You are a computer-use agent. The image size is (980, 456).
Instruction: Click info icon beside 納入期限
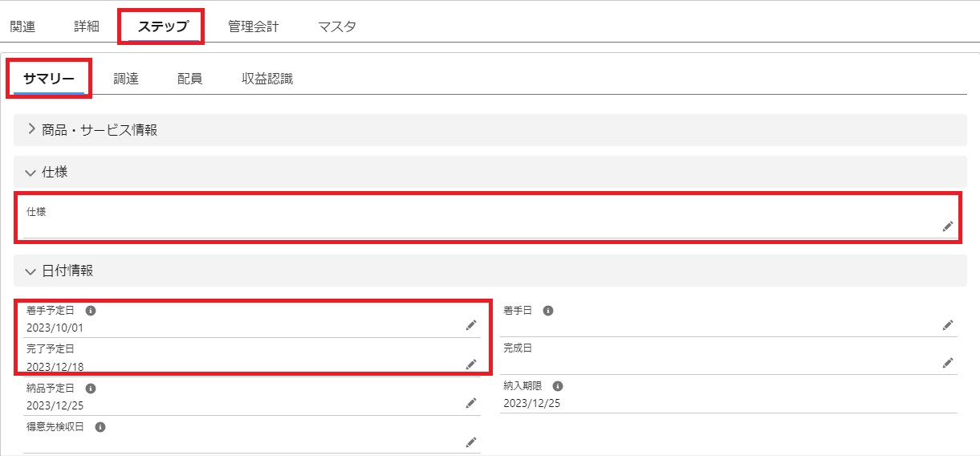[x=557, y=386]
